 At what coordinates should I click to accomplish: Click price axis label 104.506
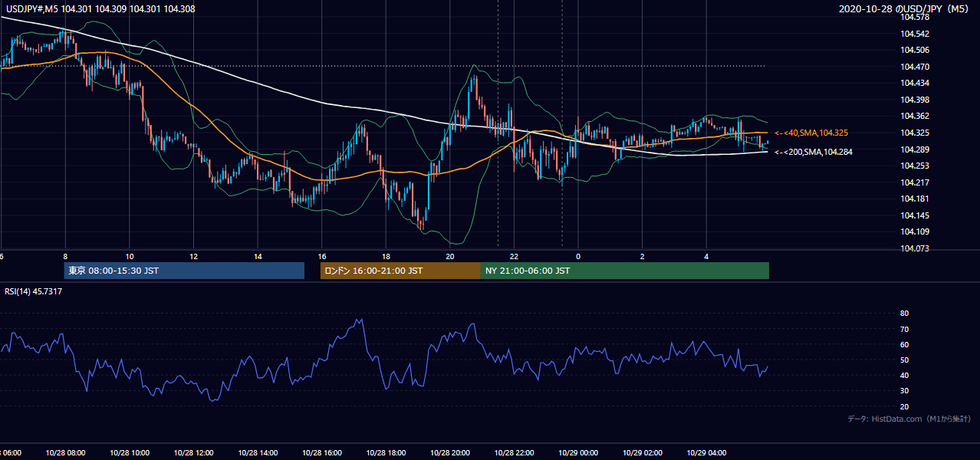click(914, 50)
